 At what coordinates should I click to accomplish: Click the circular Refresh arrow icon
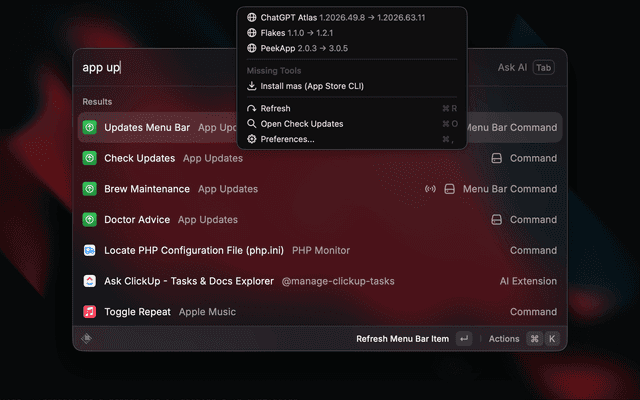click(252, 109)
